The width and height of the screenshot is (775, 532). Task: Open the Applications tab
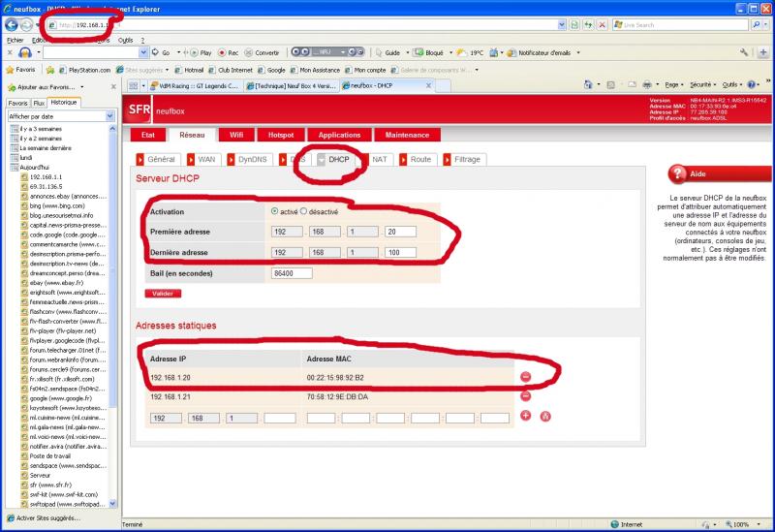[x=339, y=135]
